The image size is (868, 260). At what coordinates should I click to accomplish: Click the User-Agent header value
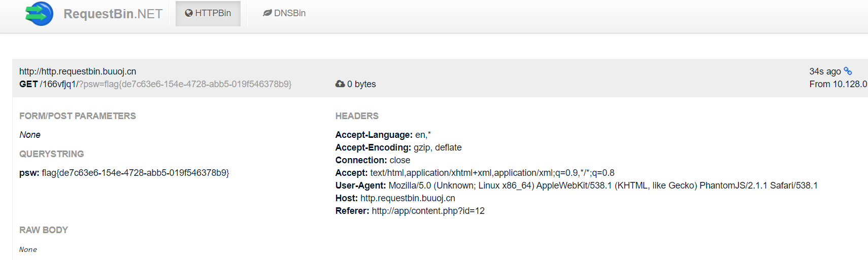[603, 185]
